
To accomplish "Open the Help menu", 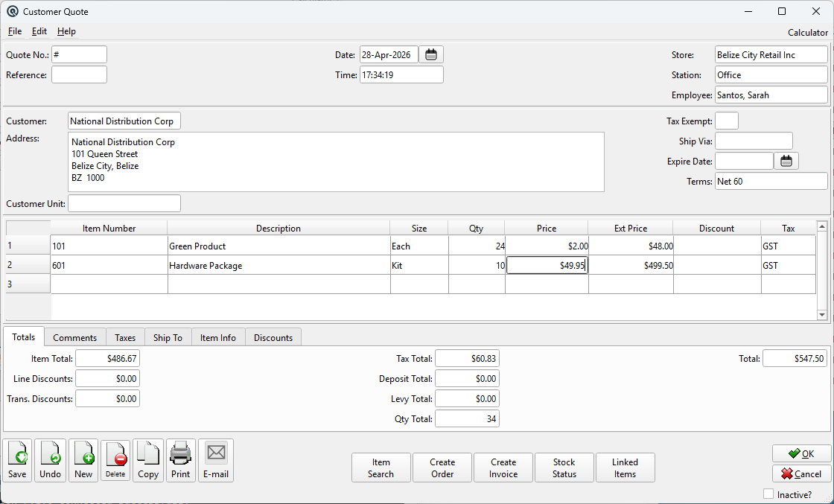I will 66,31.
